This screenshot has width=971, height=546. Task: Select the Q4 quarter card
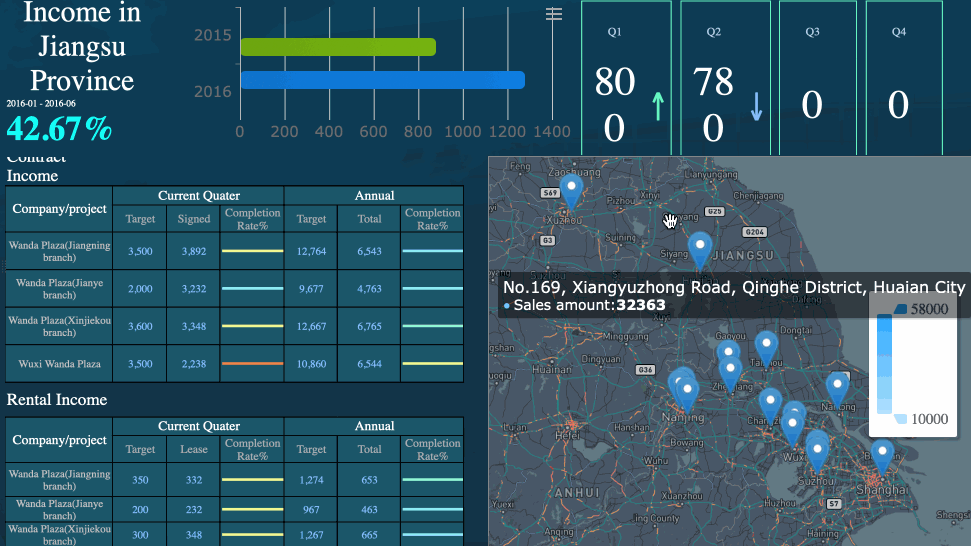[x=904, y=77]
